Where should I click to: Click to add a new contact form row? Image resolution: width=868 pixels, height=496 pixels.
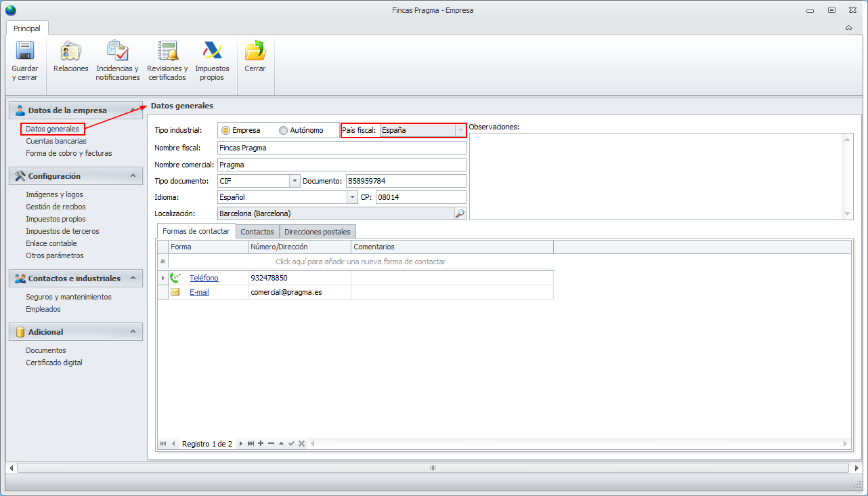click(360, 262)
